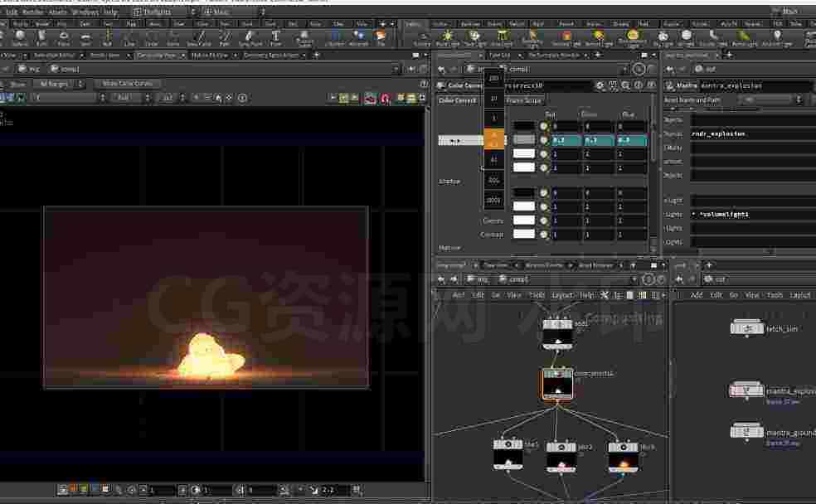
Task: Add an Environment Light from the shelf
Action: 632,37
